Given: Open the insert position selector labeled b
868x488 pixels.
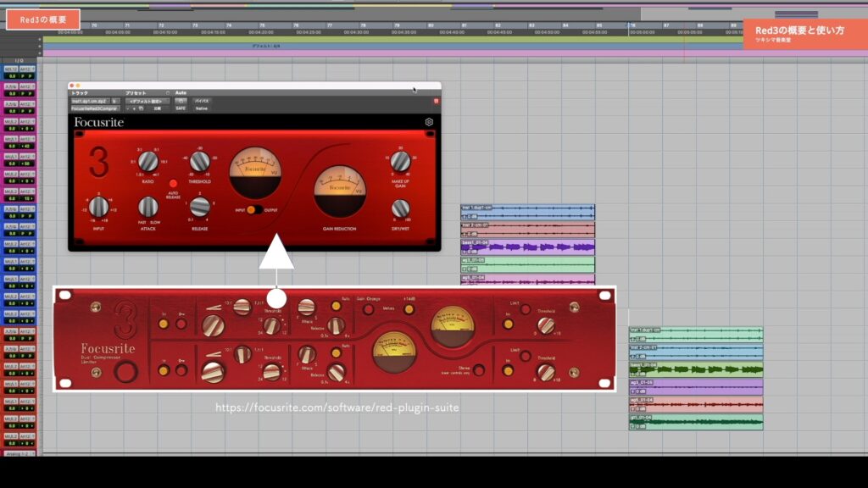Looking at the screenshot, I should pyautogui.click(x=115, y=102).
